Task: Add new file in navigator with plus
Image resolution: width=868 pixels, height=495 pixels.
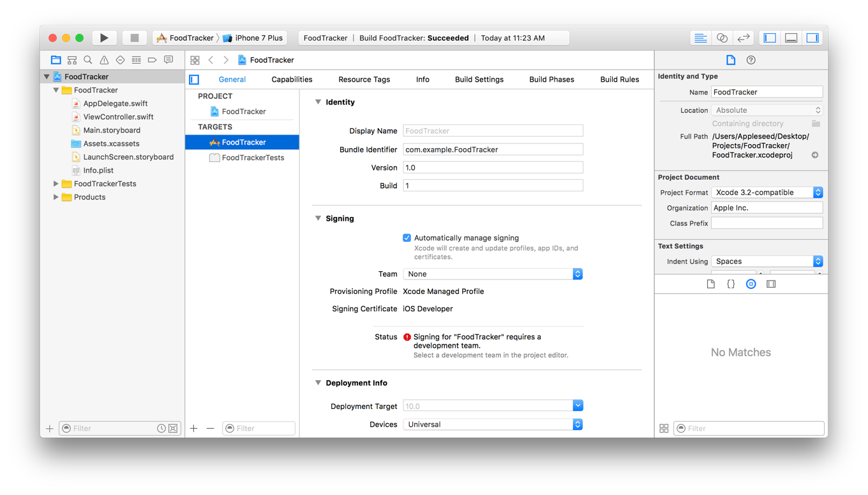Action: (50, 429)
